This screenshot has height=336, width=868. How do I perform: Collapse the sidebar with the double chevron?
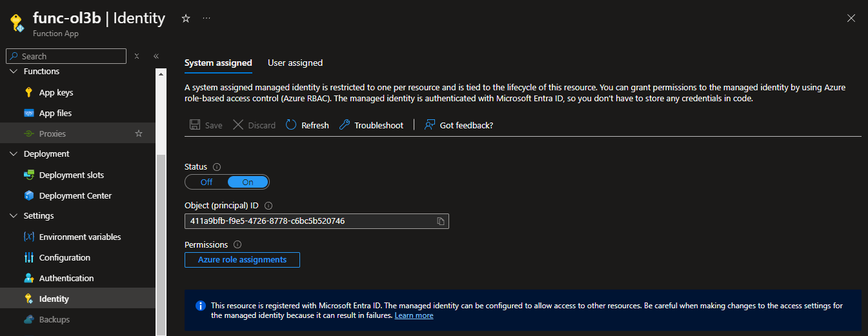click(x=156, y=56)
